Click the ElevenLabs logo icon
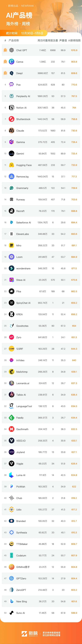The height and width of the screenshot is (644, 82). tap(11, 234)
